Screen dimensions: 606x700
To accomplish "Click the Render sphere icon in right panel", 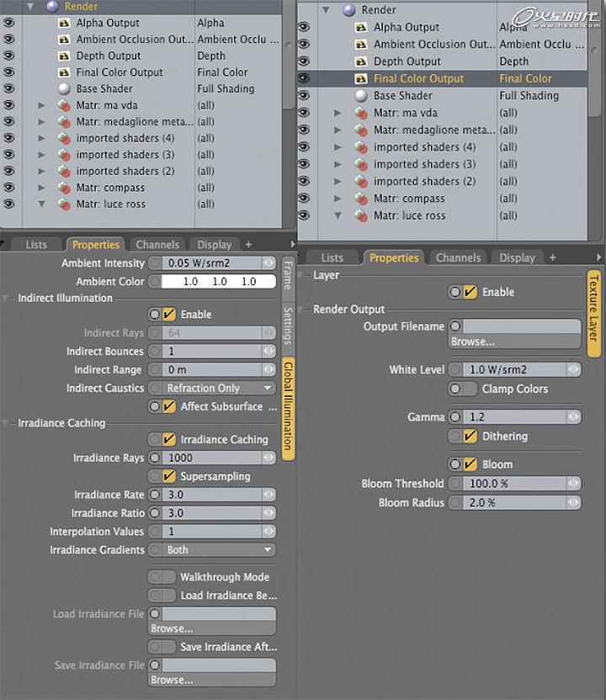I will pyautogui.click(x=349, y=10).
